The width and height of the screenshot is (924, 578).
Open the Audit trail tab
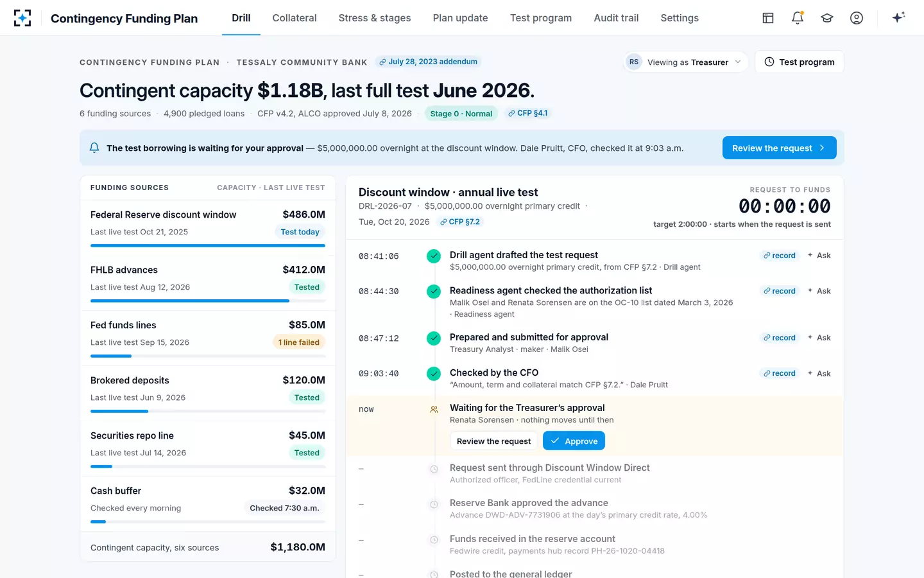(x=616, y=18)
